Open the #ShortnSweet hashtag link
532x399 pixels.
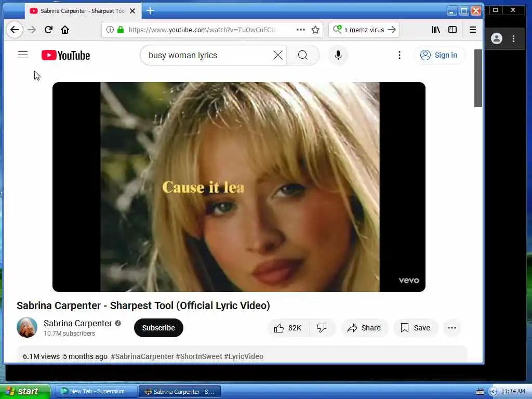(x=199, y=356)
